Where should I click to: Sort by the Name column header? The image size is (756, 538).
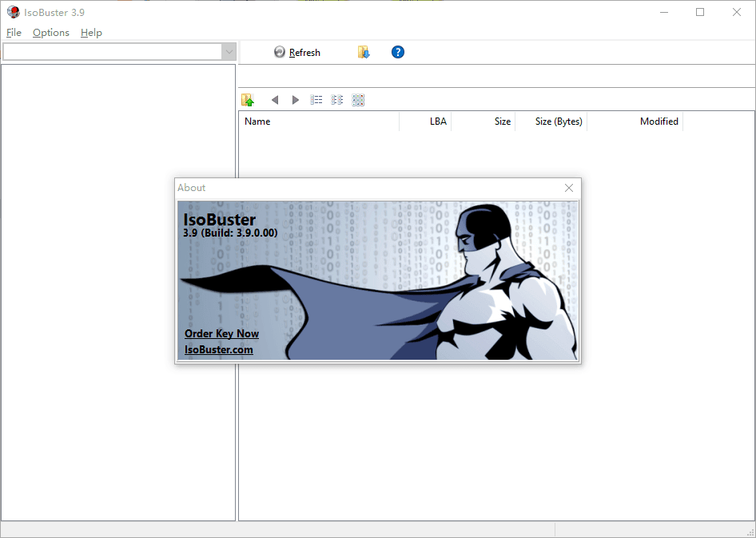[x=319, y=122]
